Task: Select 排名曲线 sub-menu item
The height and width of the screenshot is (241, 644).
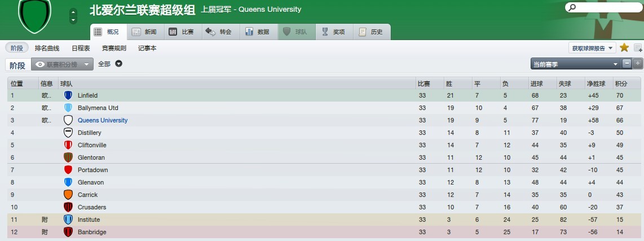Action: 47,48
